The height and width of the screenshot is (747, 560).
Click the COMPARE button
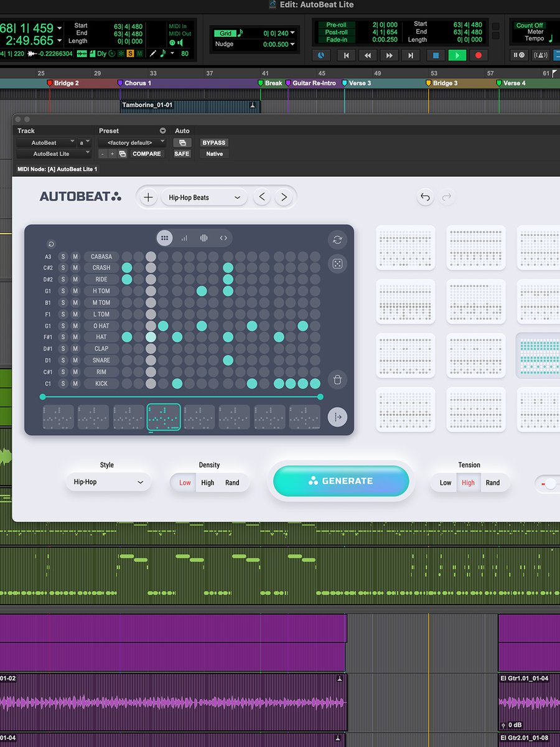(147, 154)
